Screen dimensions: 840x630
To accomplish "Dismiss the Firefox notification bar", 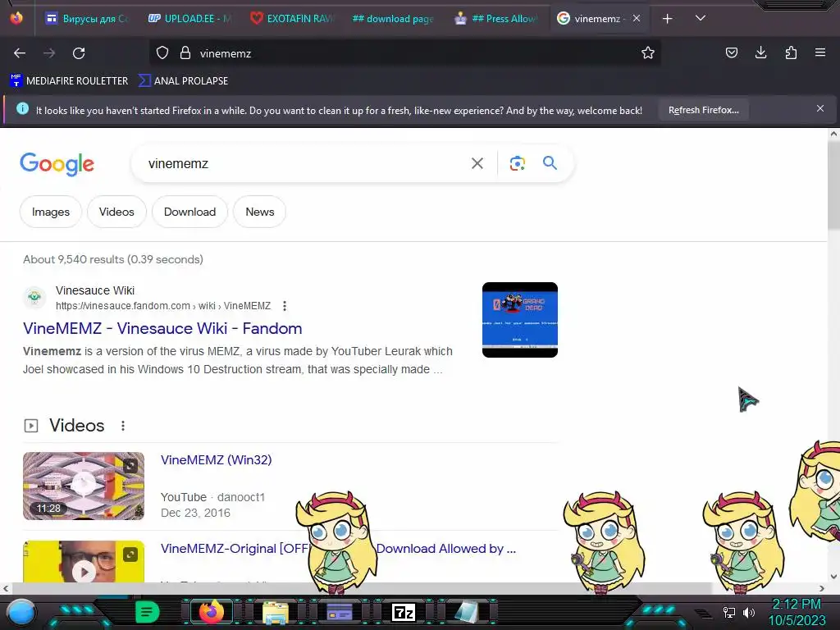I will [820, 109].
